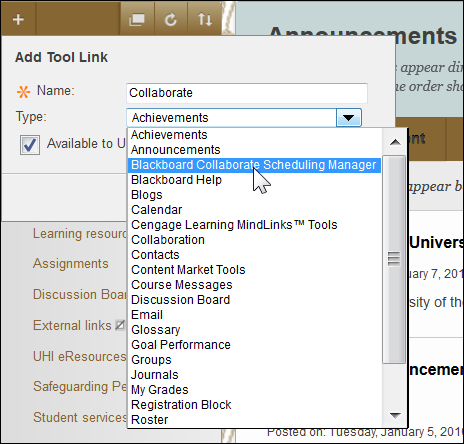The height and width of the screenshot is (444, 464).
Task: Click the plus add menu item icon
Action: pyautogui.click(x=18, y=19)
